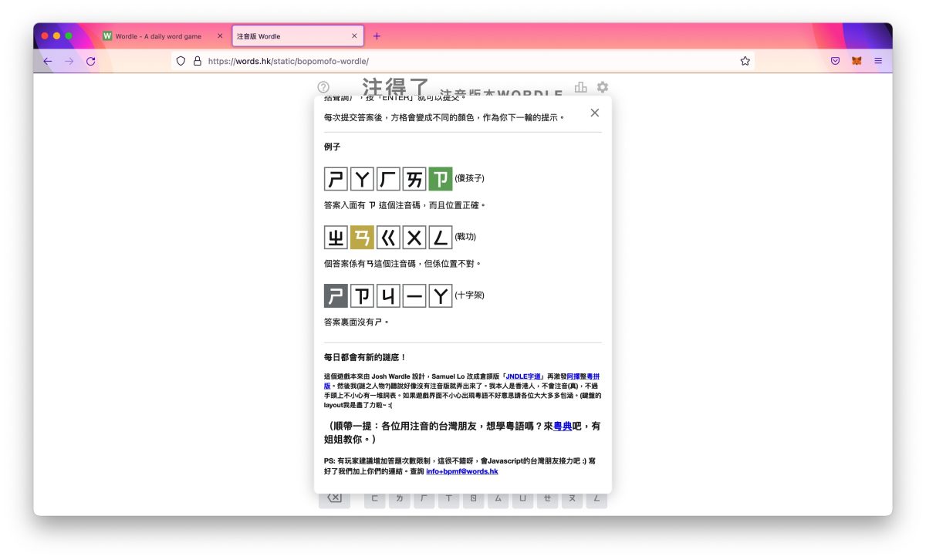This screenshot has width=926, height=560.
Task: Click the (傻孩子) label
Action: point(470,178)
